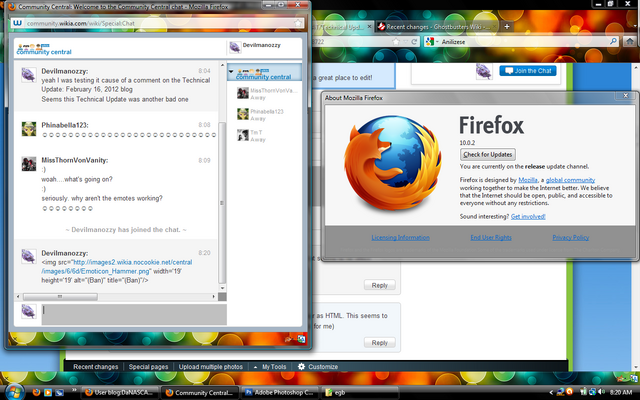Click the lower Reply button on the wiki page
640x400 pixels.
(x=379, y=342)
